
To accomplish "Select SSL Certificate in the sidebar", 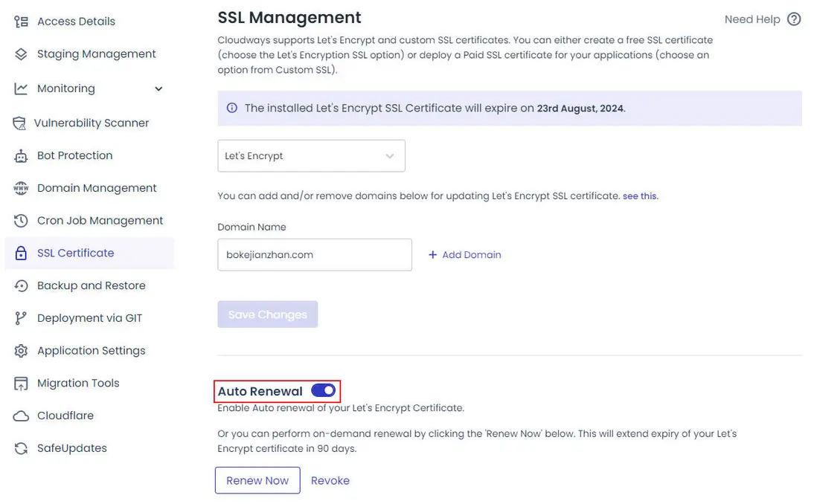I will (75, 253).
